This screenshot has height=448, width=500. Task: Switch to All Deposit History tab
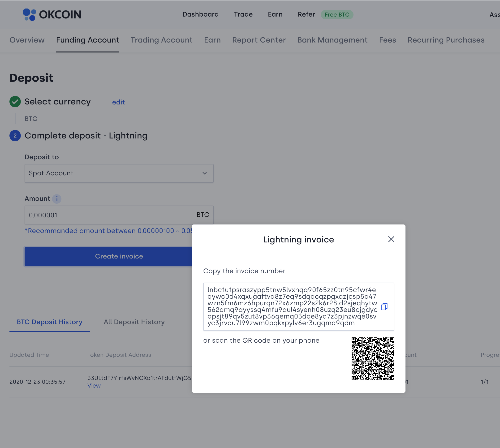tap(134, 322)
